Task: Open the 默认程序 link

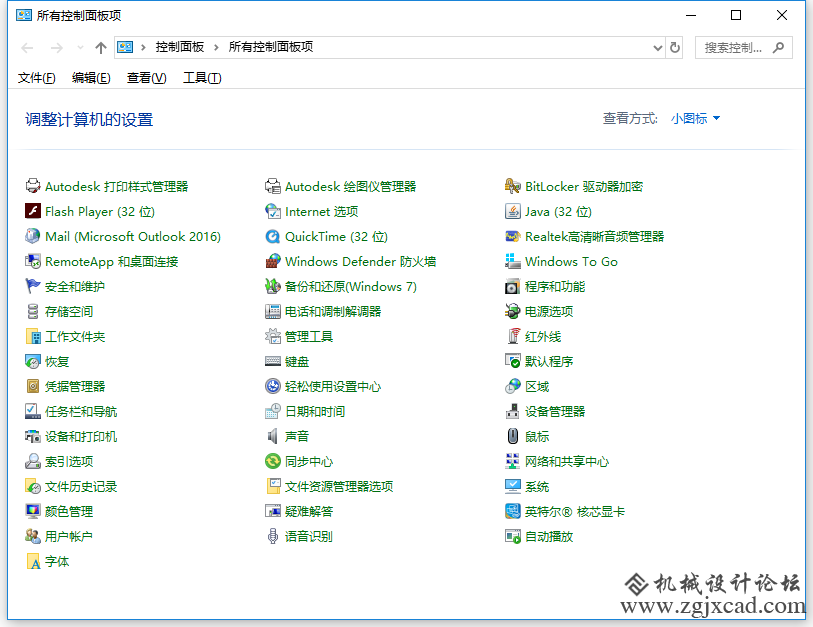Action: pyautogui.click(x=549, y=361)
